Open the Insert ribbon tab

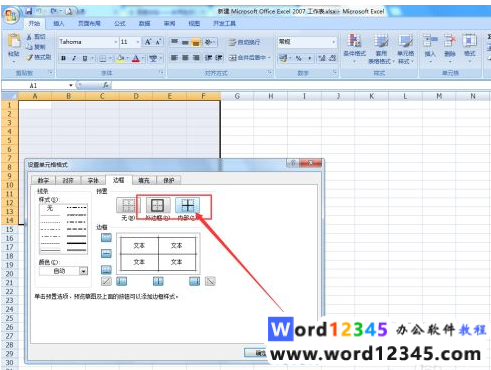pos(59,23)
